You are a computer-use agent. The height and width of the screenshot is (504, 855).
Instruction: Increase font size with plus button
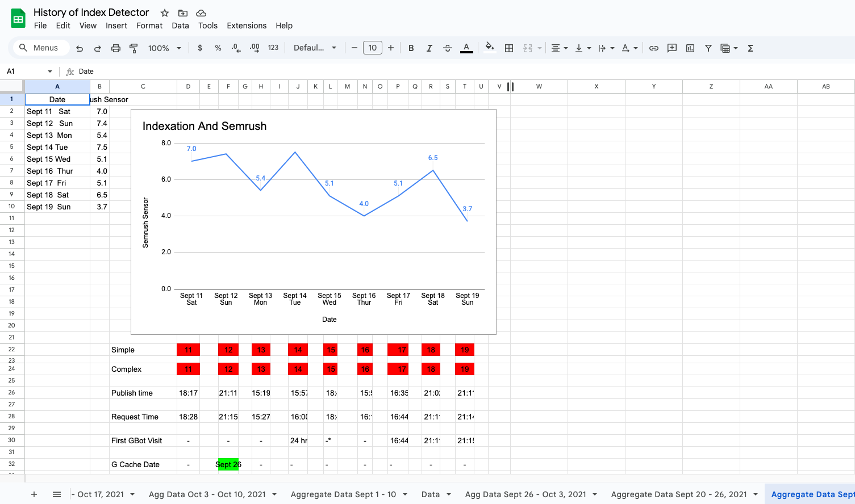(391, 48)
